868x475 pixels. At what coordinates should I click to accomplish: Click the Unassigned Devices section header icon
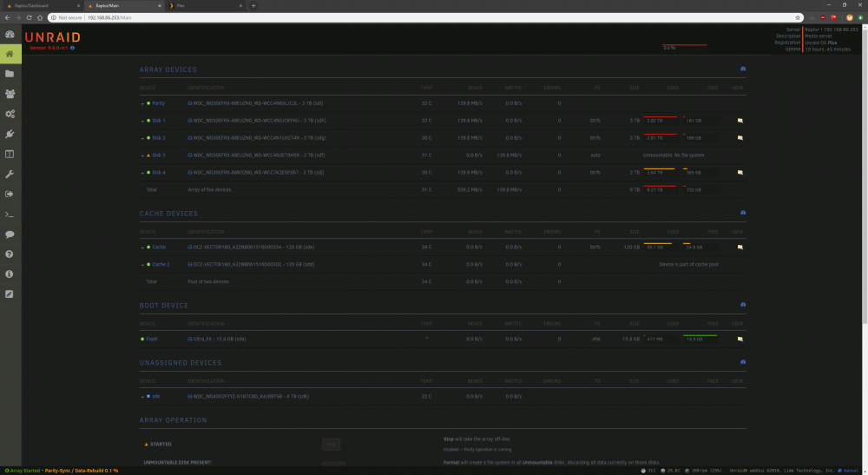743,362
